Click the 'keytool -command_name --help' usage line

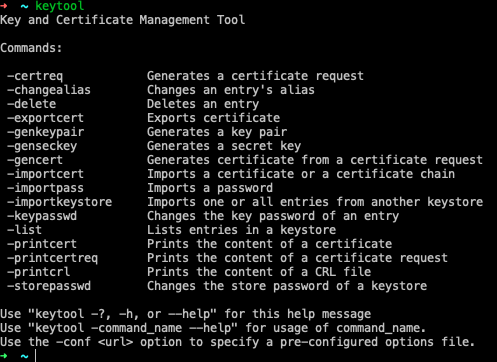[213, 328]
